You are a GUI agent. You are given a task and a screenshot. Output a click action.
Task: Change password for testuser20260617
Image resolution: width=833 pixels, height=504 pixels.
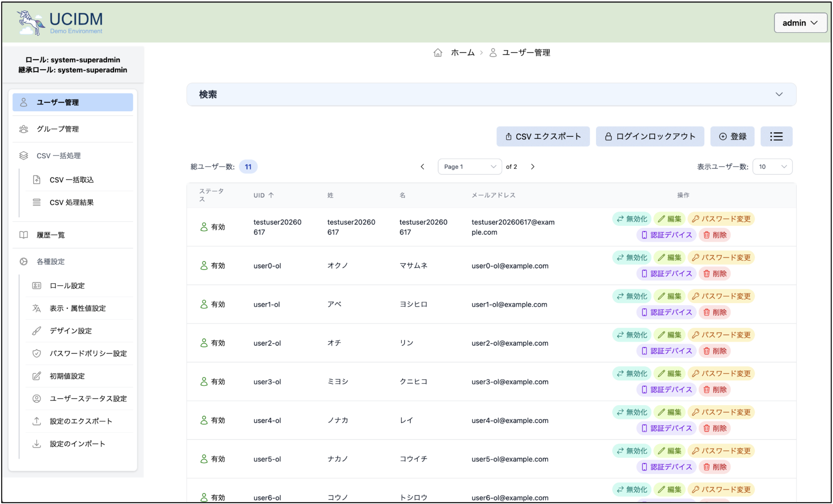click(x=721, y=219)
